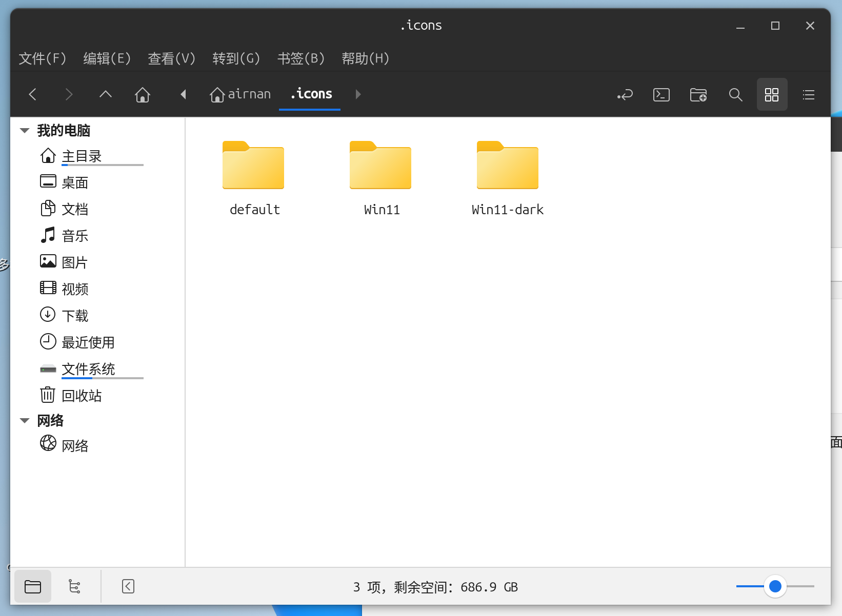Hide the sidebar using bottom icon
This screenshot has height=616, width=842.
click(x=128, y=586)
